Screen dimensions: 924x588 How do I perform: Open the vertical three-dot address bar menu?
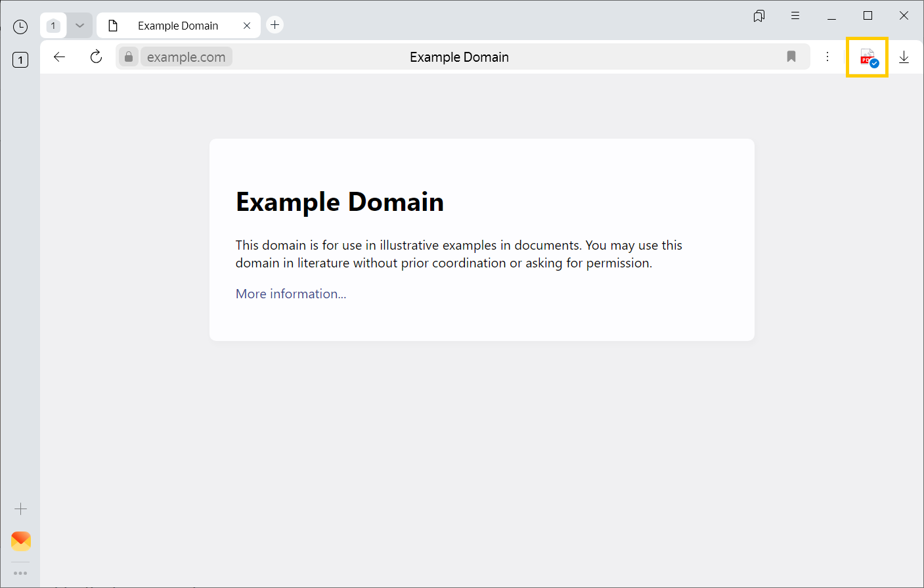[827, 57]
